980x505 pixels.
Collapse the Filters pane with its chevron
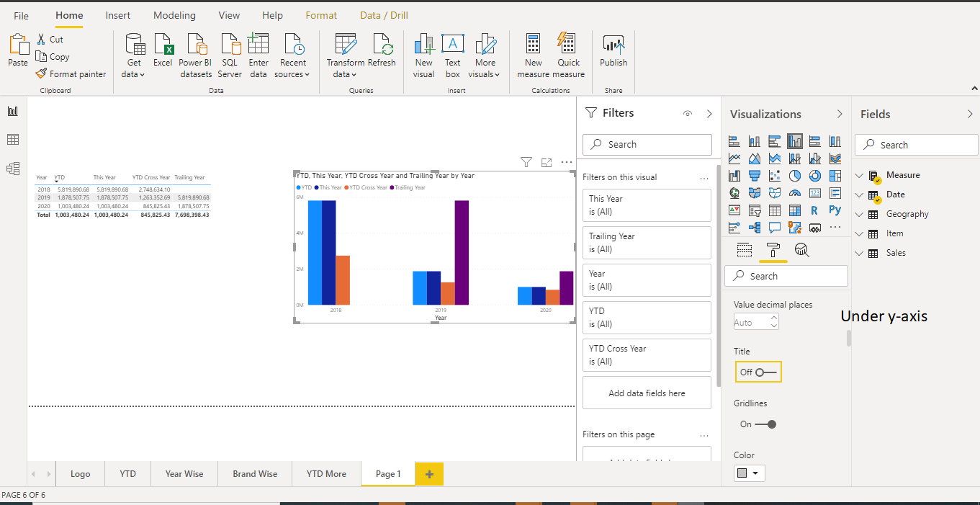[x=709, y=114]
